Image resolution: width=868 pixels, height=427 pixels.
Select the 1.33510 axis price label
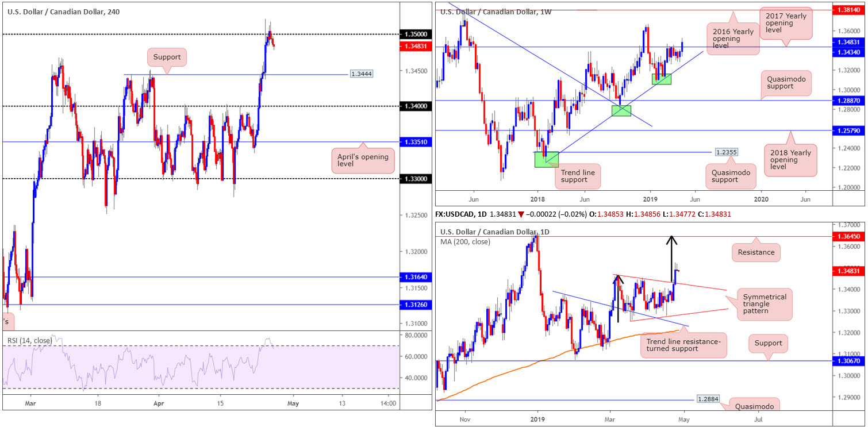click(x=416, y=142)
